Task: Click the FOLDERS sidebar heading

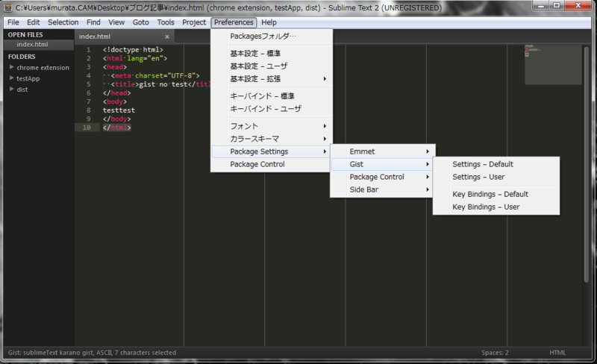Action: click(22, 57)
